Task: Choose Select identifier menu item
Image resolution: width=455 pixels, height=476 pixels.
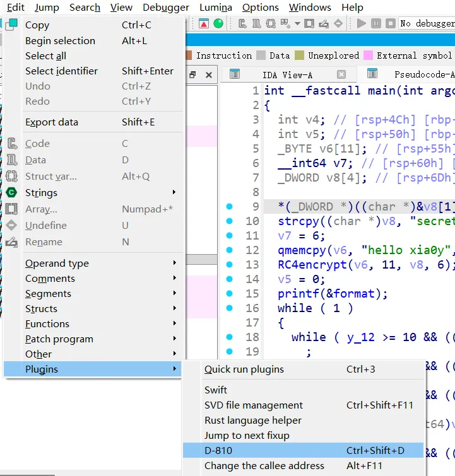Action: tap(92, 71)
